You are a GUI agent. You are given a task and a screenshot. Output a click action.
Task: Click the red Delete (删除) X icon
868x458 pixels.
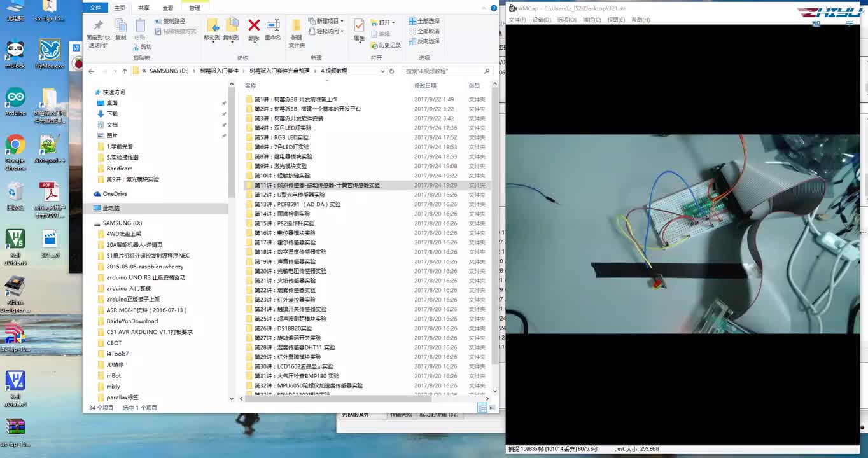click(x=254, y=25)
